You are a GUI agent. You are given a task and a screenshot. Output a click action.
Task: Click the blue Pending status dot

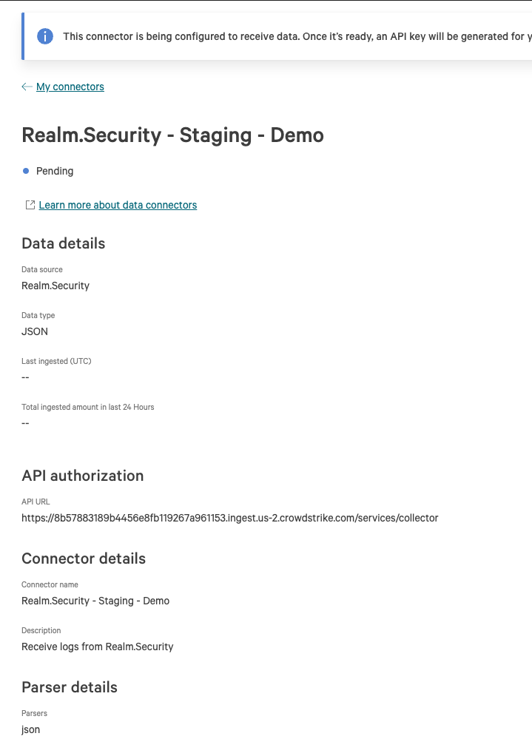click(26, 171)
